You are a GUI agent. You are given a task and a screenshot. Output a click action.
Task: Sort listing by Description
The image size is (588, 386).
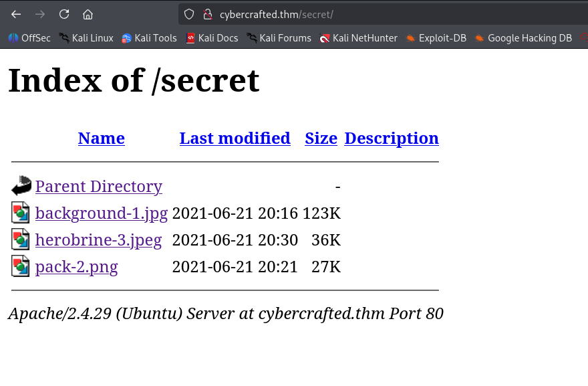[x=391, y=138]
